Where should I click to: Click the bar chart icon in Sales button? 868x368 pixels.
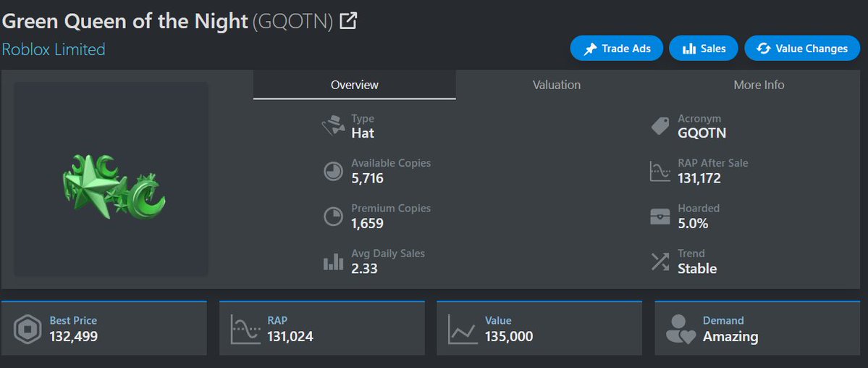[x=689, y=49]
